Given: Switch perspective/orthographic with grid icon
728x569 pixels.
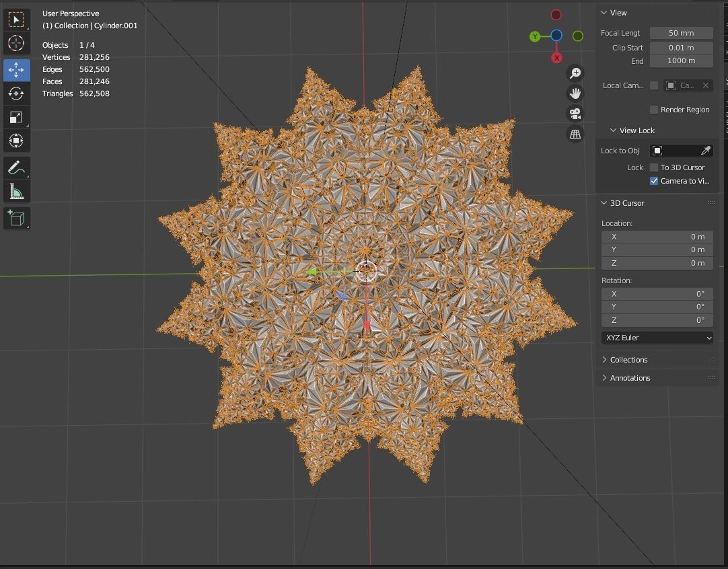Looking at the screenshot, I should (575, 134).
